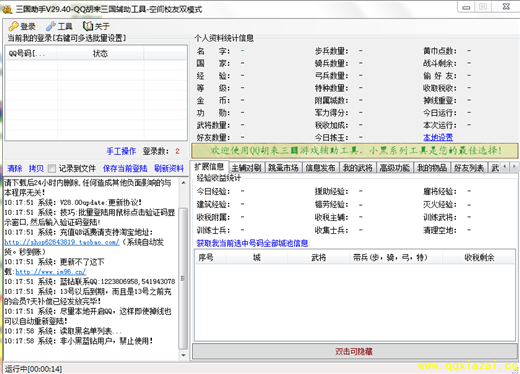Click the key icon beside 登录
Viewport: 520px width, 374px height.
(14, 26)
